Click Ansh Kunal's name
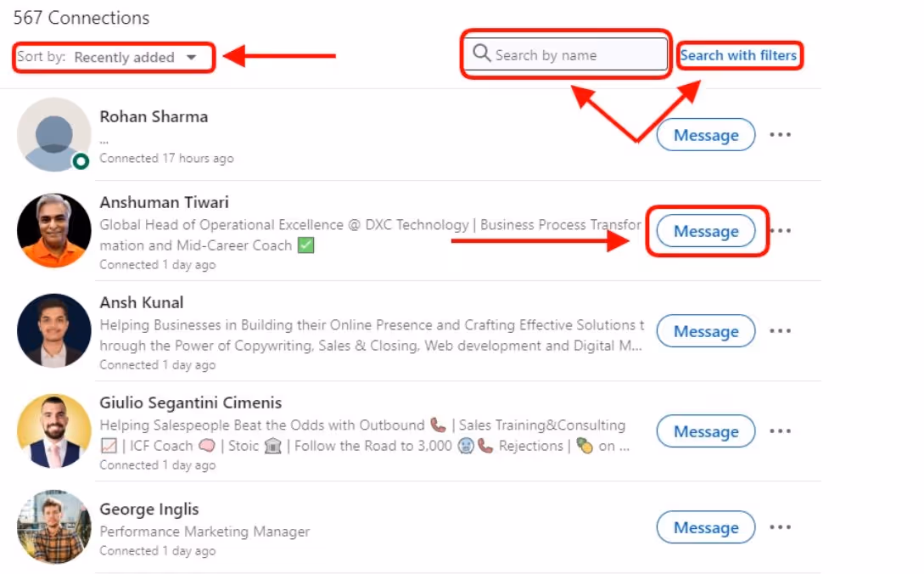Image resolution: width=924 pixels, height=574 pixels. point(142,302)
